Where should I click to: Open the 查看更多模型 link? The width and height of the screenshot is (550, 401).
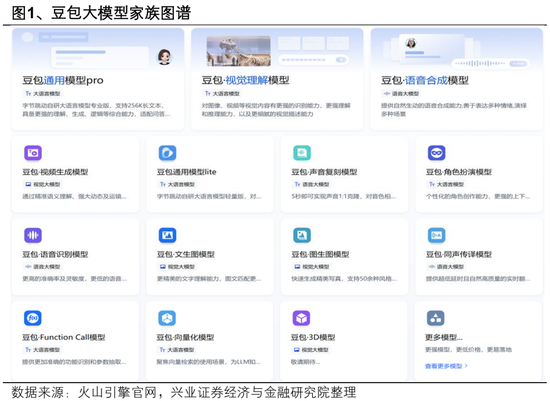tap(446, 366)
